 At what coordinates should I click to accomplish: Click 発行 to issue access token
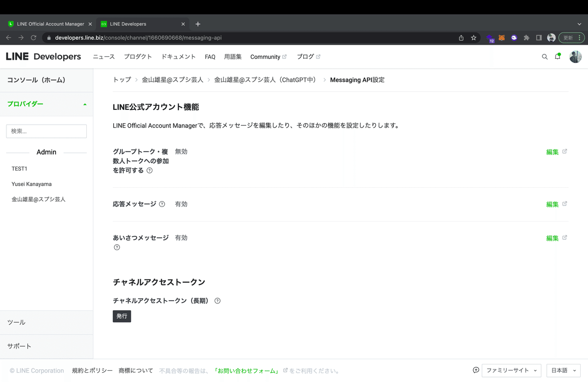click(x=122, y=316)
